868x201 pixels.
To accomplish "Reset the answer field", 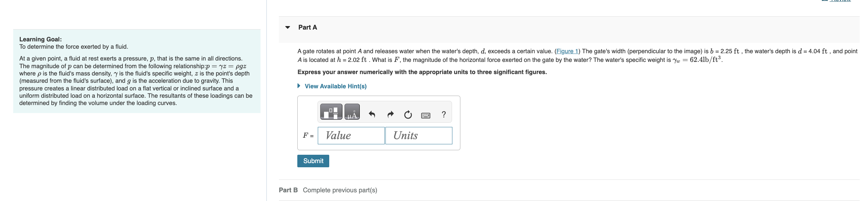I will click(408, 114).
